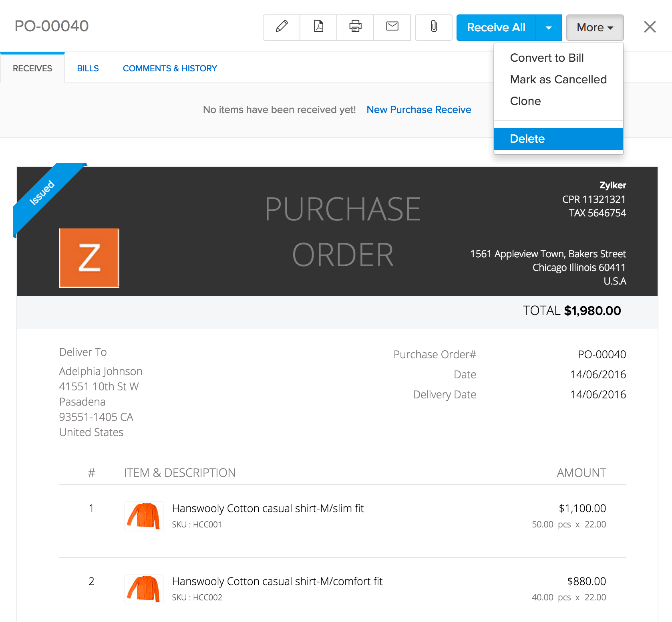Click the printer icon
Image resolution: width=672 pixels, height=622 pixels.
(x=355, y=27)
